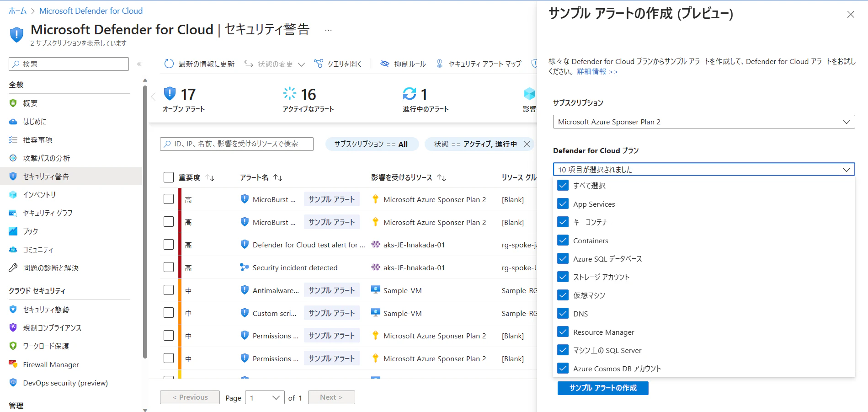
Task: Click the 攻撃パスの分析 icon
Action: pos(13,158)
